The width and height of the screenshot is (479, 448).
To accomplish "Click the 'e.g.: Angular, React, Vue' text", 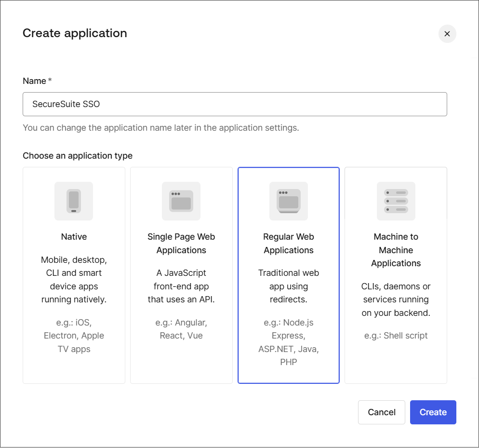I will pos(181,329).
